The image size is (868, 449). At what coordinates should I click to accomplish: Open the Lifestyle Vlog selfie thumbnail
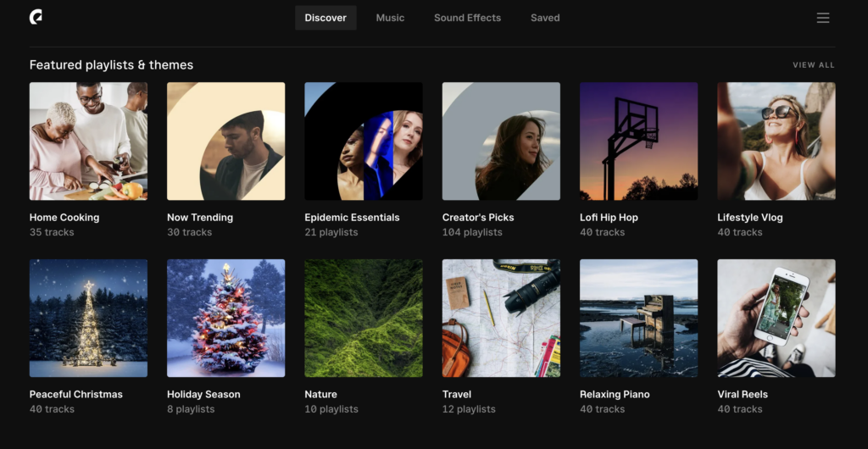tap(776, 141)
